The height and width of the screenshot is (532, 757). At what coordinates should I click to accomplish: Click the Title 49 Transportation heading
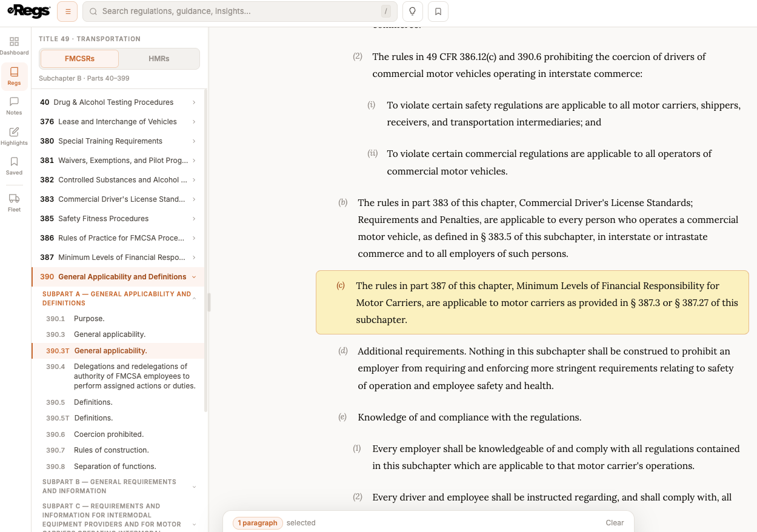pyautogui.click(x=90, y=39)
